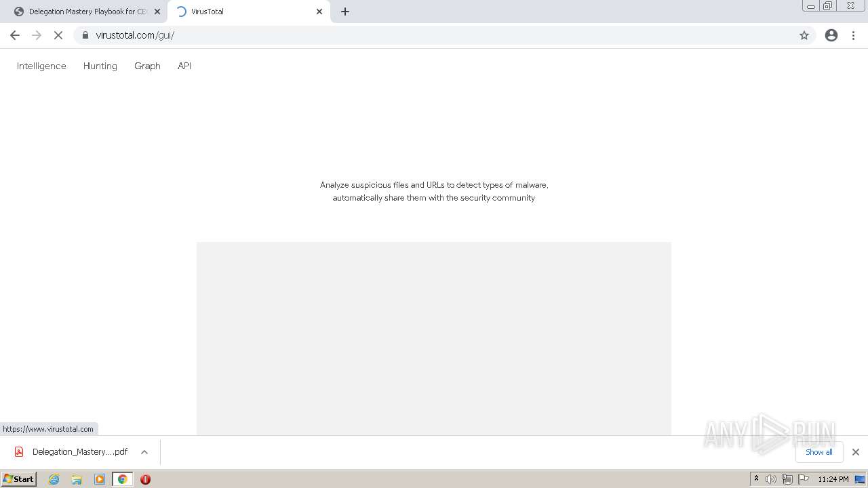Open the Chrome profile avatar menu
The image size is (868, 488).
click(831, 35)
